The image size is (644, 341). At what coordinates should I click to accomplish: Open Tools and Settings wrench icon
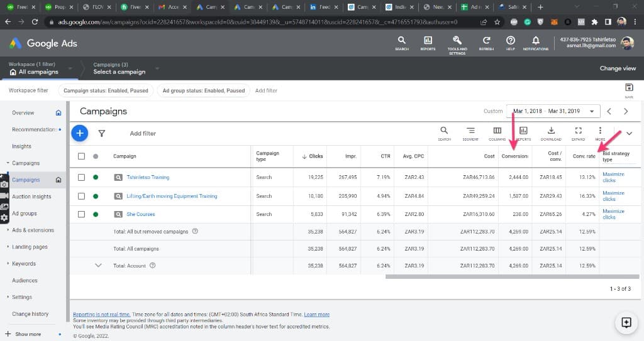tap(457, 45)
